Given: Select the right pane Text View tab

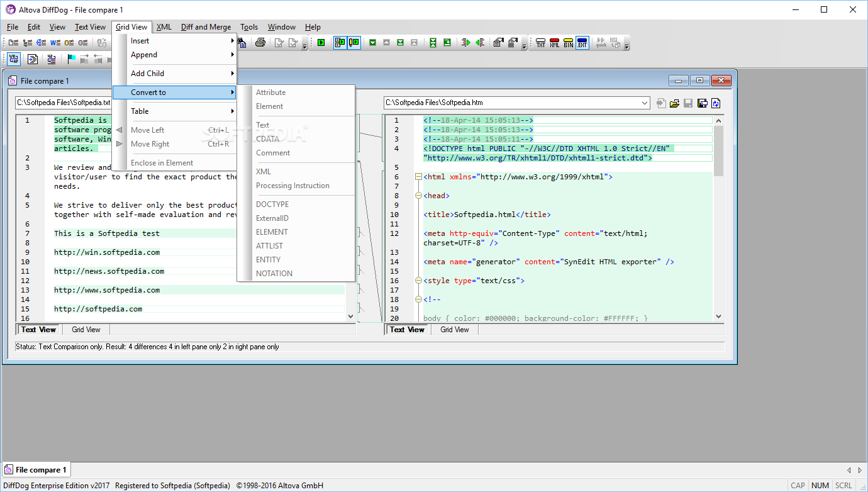Looking at the screenshot, I should pos(407,330).
